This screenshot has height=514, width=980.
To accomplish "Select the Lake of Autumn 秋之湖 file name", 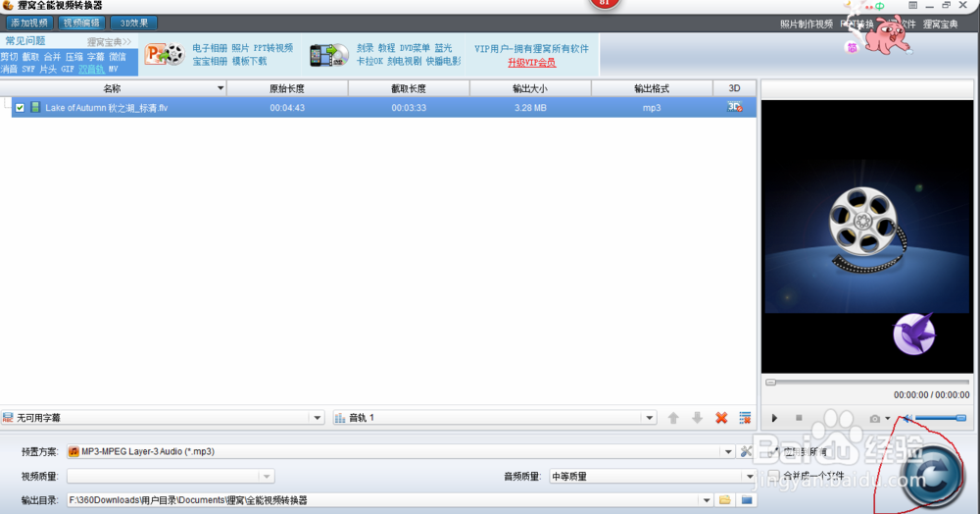I will pyautogui.click(x=106, y=108).
